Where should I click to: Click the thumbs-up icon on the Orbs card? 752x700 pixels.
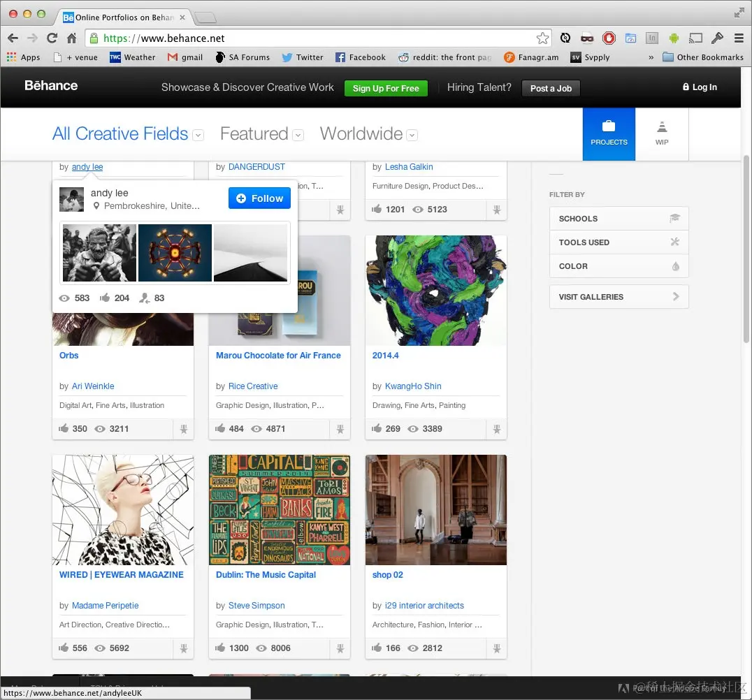pyautogui.click(x=64, y=428)
